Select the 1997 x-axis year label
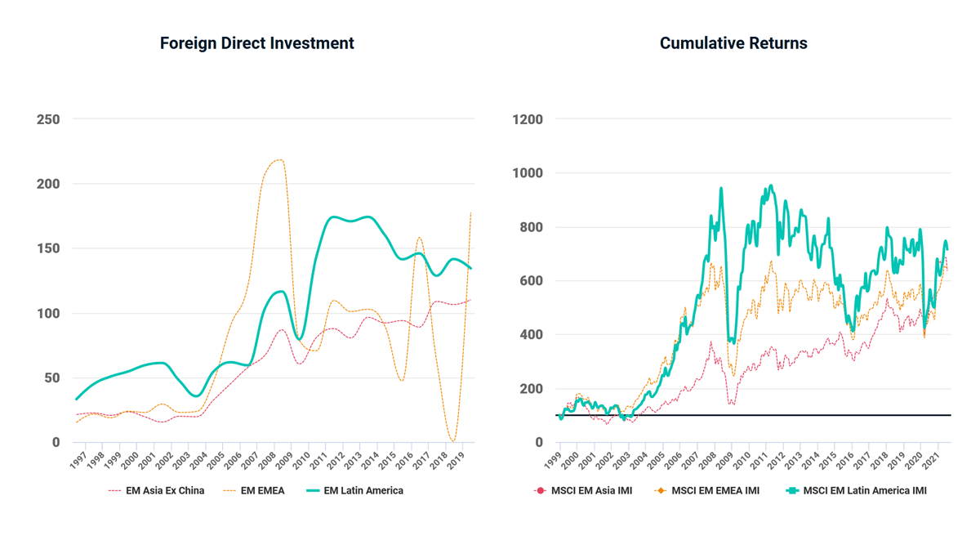980x536 pixels. pos(78,459)
